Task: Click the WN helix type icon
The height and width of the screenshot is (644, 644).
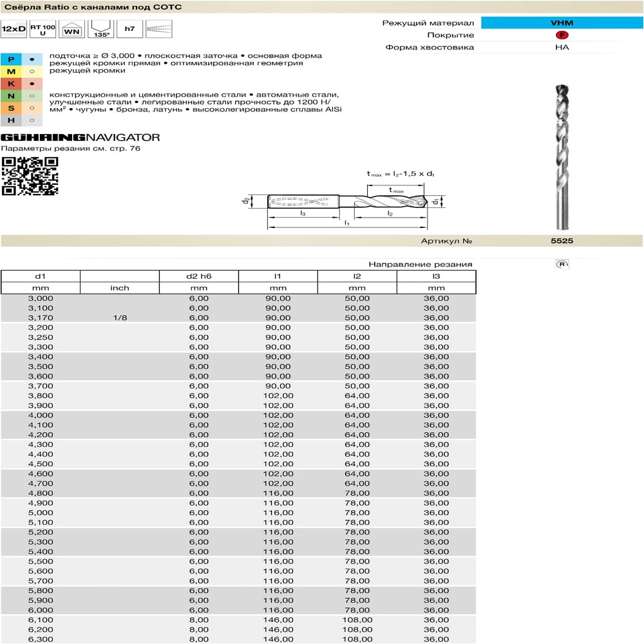Action: tap(72, 29)
